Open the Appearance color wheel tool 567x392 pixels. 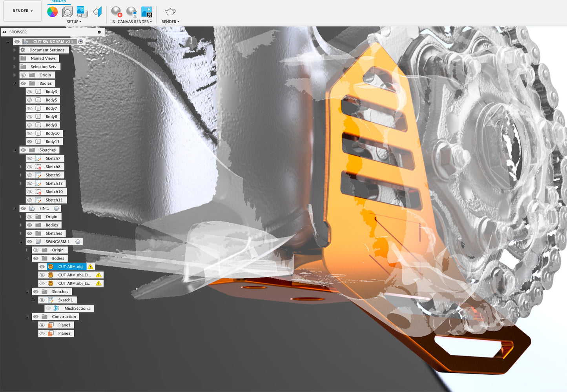pos(52,12)
